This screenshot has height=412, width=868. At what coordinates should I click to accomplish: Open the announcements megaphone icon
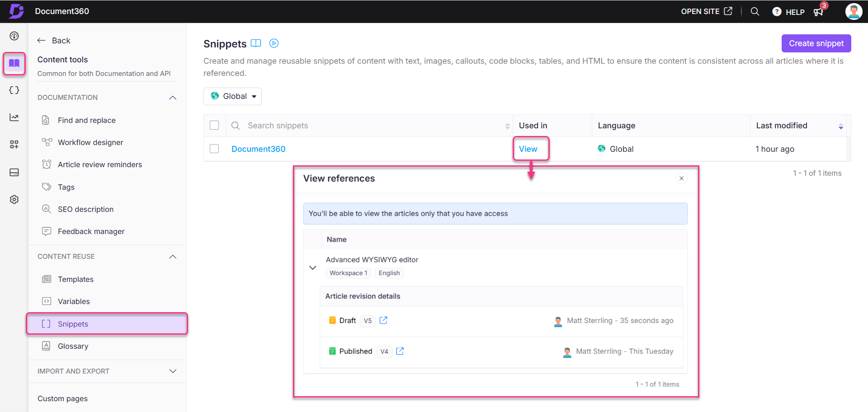coord(819,12)
